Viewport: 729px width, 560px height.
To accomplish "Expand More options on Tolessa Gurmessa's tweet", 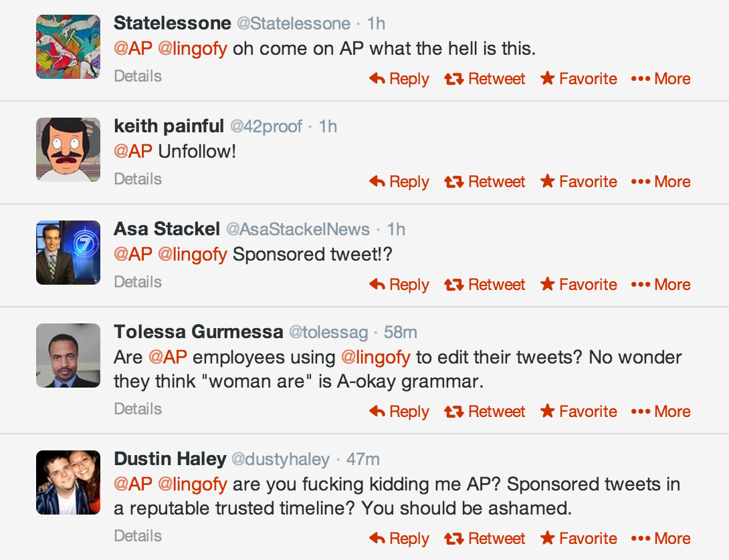I will click(x=661, y=412).
